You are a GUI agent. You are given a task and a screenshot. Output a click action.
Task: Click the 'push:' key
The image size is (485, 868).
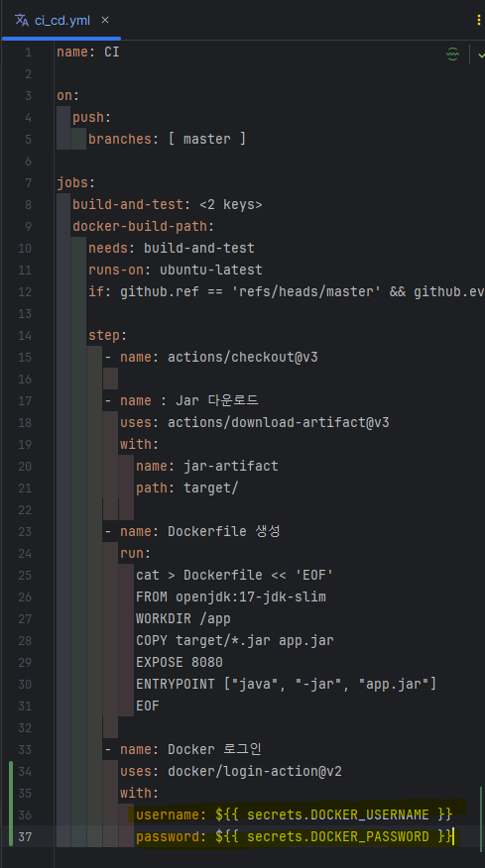(x=92, y=117)
